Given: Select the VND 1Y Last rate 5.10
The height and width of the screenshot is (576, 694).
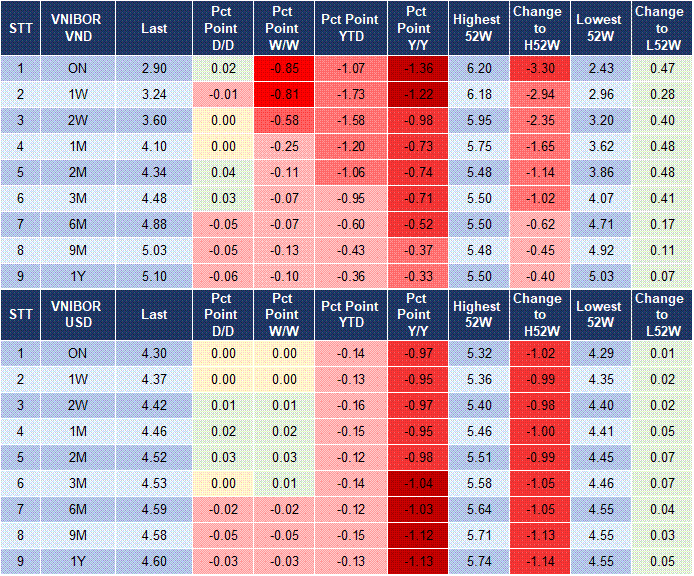Looking at the screenshot, I should [154, 276].
